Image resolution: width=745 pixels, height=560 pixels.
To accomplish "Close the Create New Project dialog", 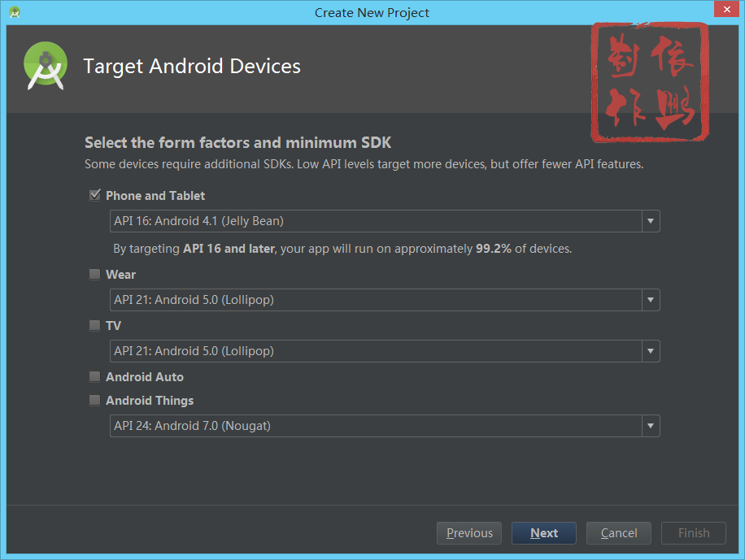I will (x=726, y=9).
